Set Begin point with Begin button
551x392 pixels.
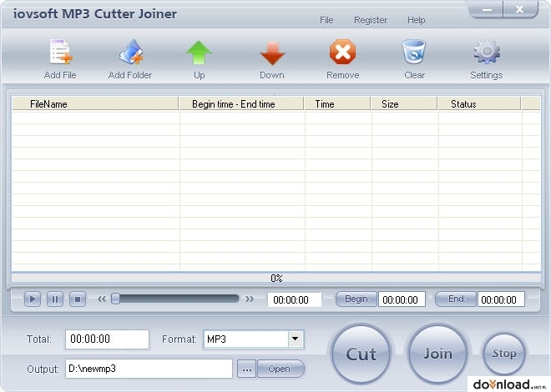click(x=356, y=299)
